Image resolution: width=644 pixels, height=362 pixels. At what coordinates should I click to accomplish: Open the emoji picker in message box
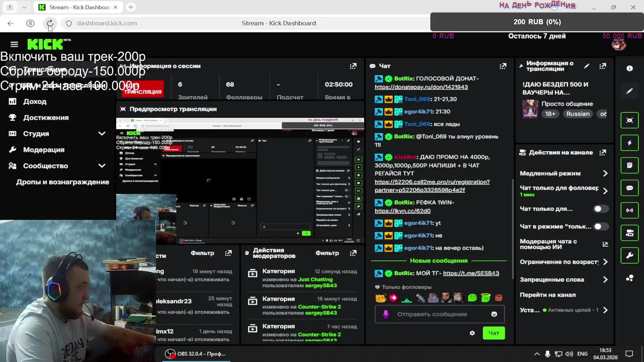point(494,314)
